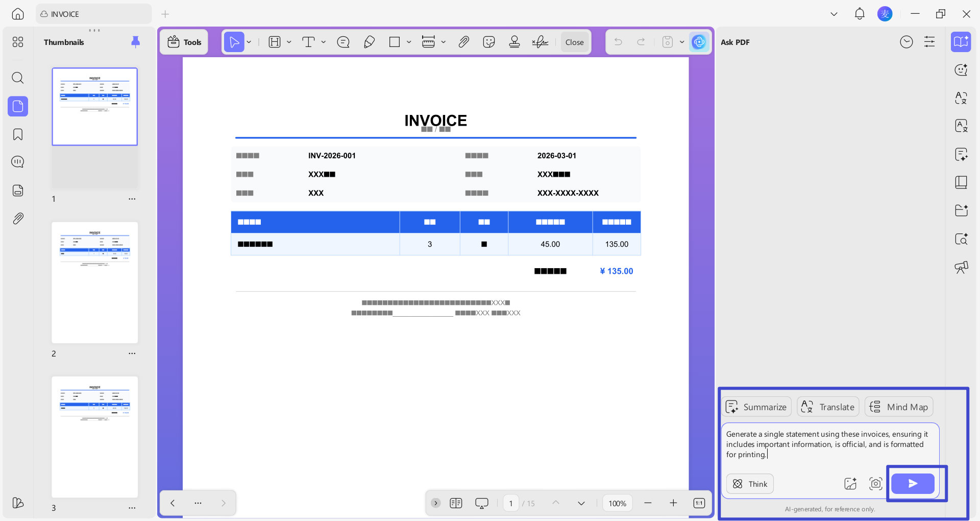Close the comment toolbar
The image size is (980, 521).
point(575,42)
